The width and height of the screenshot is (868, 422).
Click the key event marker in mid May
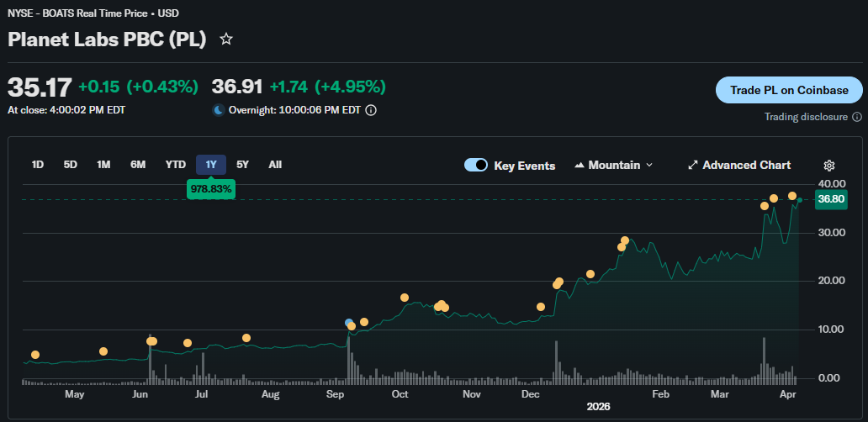[103, 351]
